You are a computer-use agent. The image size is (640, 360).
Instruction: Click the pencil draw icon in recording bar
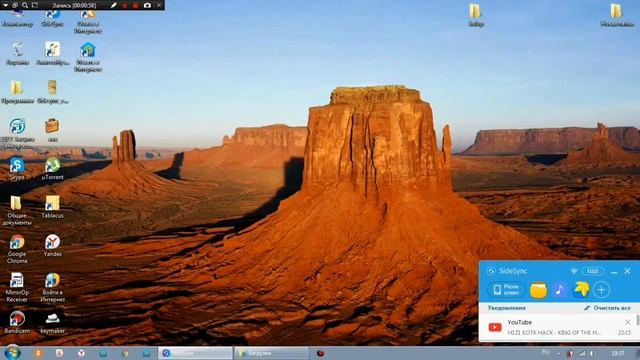[x=113, y=5]
